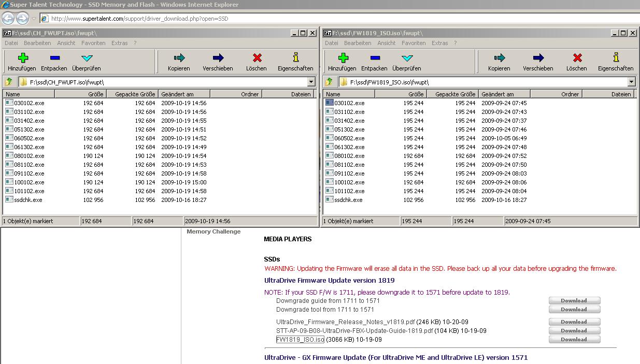Click Eigenschaften icon in CH_FWUPT window
This screenshot has width=640, height=364.
(x=296, y=57)
